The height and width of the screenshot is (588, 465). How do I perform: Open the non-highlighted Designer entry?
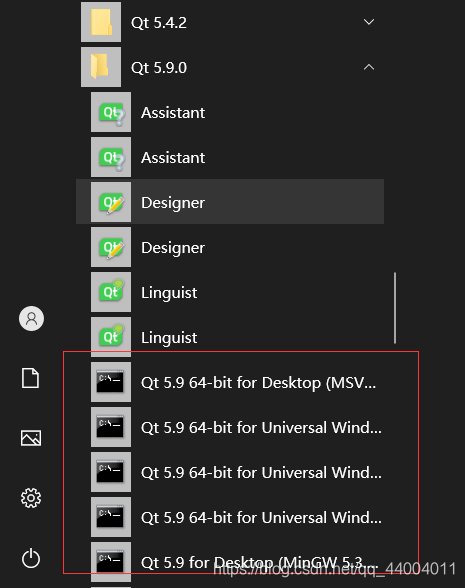(x=230, y=247)
